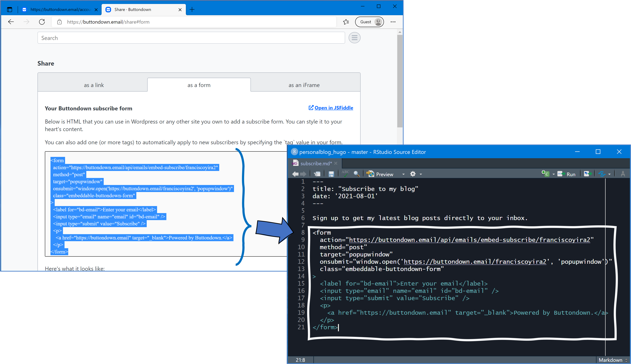Close the subscribe.md editor tab
The image size is (631, 364).
click(336, 163)
